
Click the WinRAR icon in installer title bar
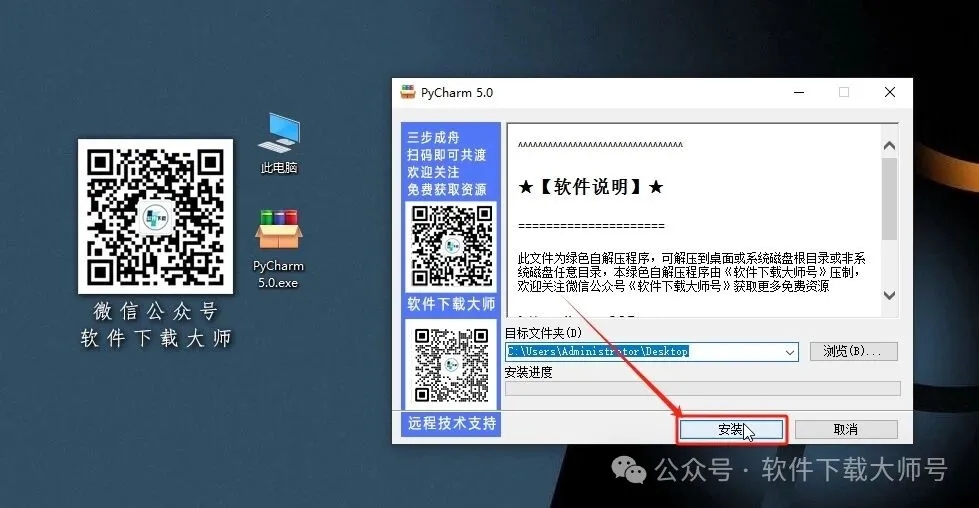[x=408, y=92]
